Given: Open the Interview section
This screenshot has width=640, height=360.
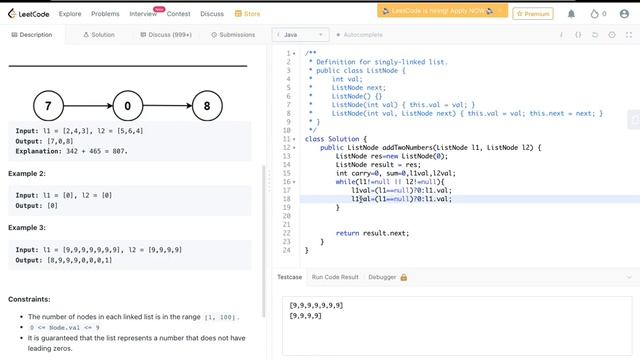Looking at the screenshot, I should coord(143,14).
